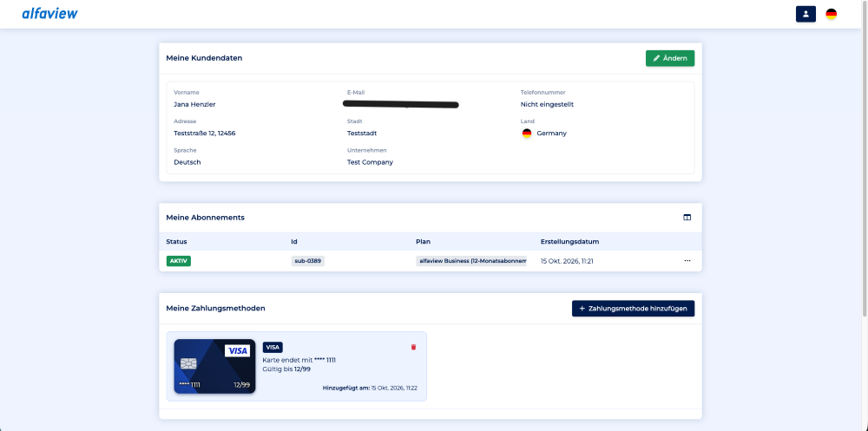Click the name Jana Henzler
The width and height of the screenshot is (868, 431).
coord(194,104)
